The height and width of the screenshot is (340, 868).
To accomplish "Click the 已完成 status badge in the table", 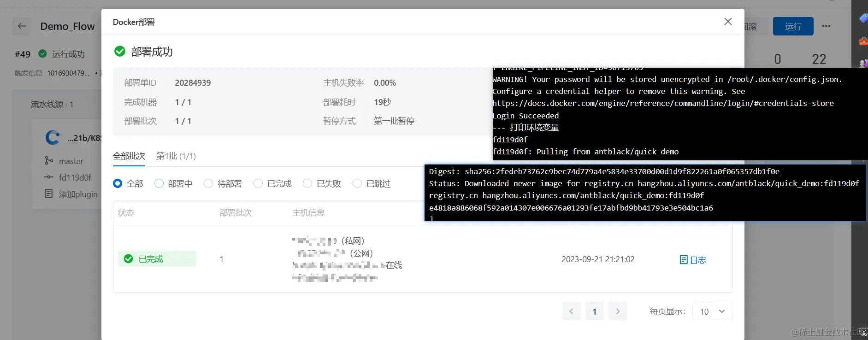I will click(x=157, y=259).
